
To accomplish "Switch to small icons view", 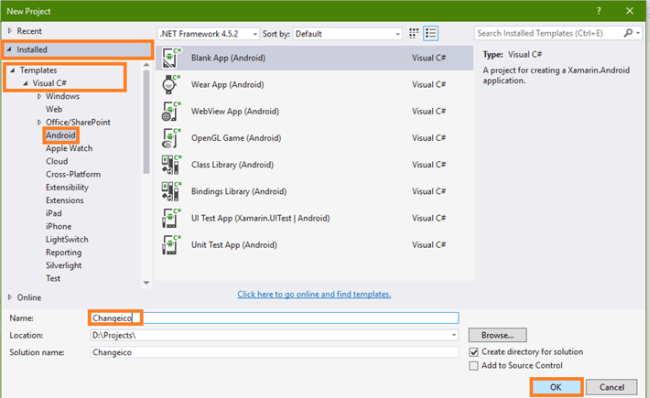I will [413, 34].
